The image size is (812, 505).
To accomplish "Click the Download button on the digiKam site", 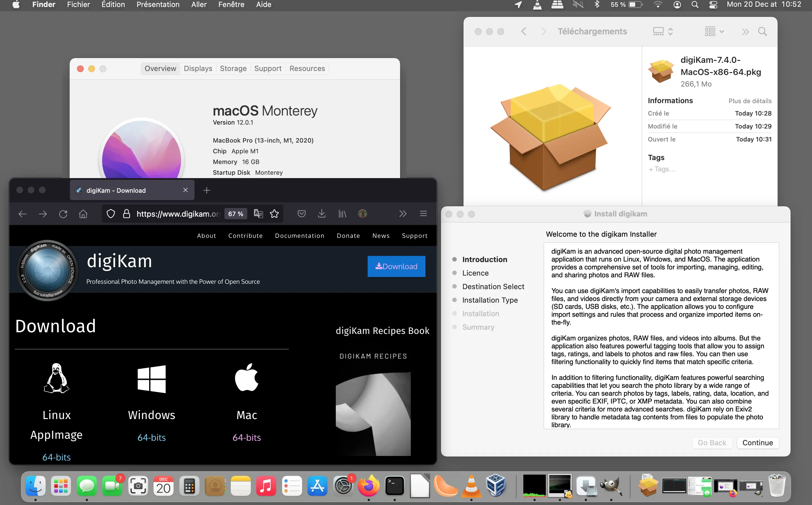I will click(x=396, y=266).
